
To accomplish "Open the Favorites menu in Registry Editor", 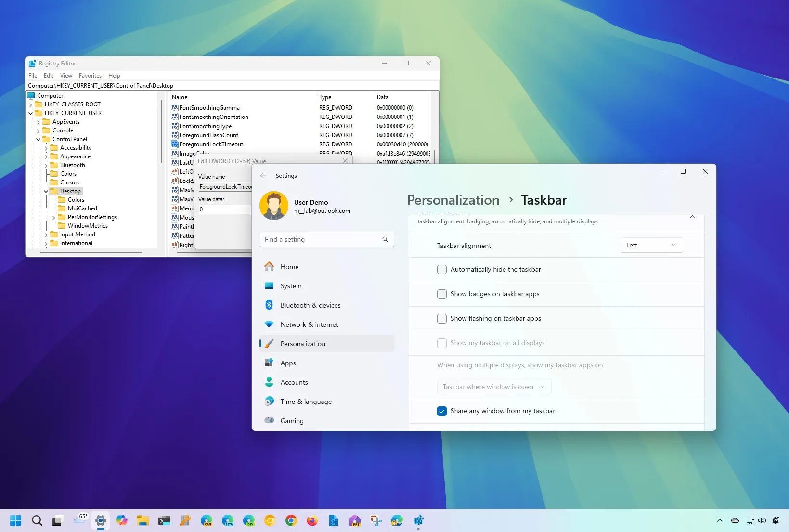I will click(x=90, y=76).
